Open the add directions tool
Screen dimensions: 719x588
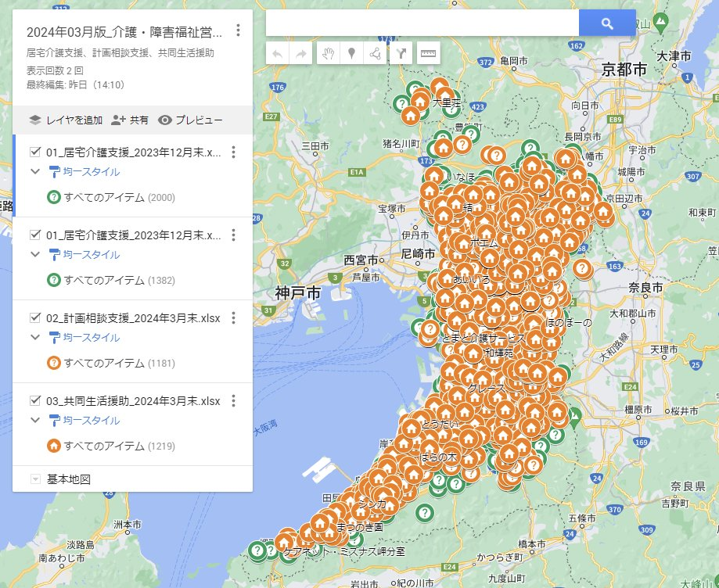pyautogui.click(x=402, y=53)
